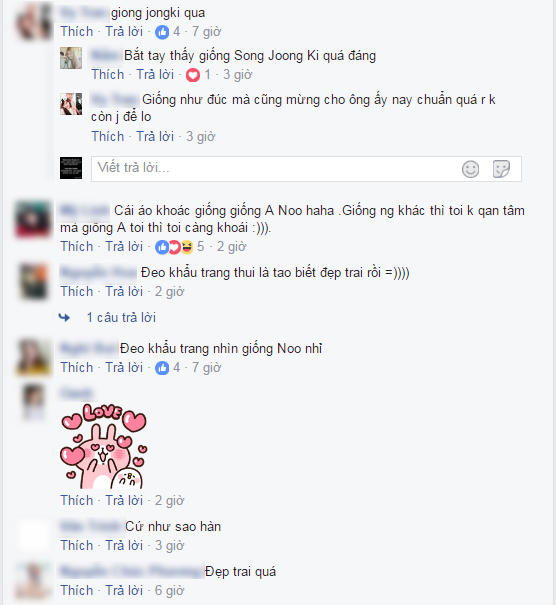The height and width of the screenshot is (605, 556).
Task: Click inside the 'Viết trả lời...' field
Action: click(x=276, y=169)
